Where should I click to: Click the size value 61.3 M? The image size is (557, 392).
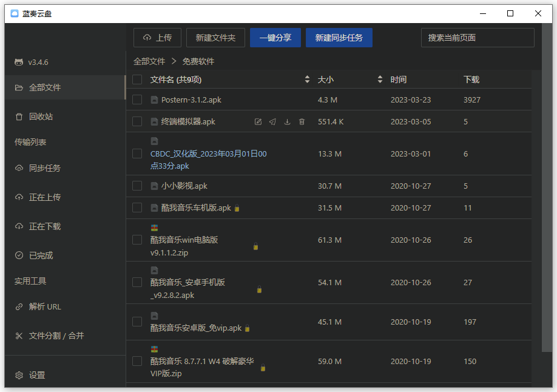point(329,240)
